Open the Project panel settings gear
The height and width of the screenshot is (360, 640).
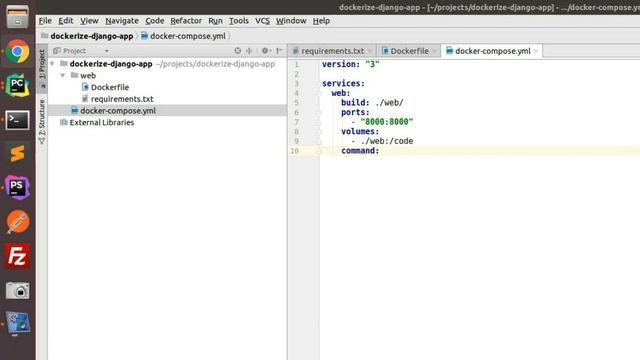(265, 51)
